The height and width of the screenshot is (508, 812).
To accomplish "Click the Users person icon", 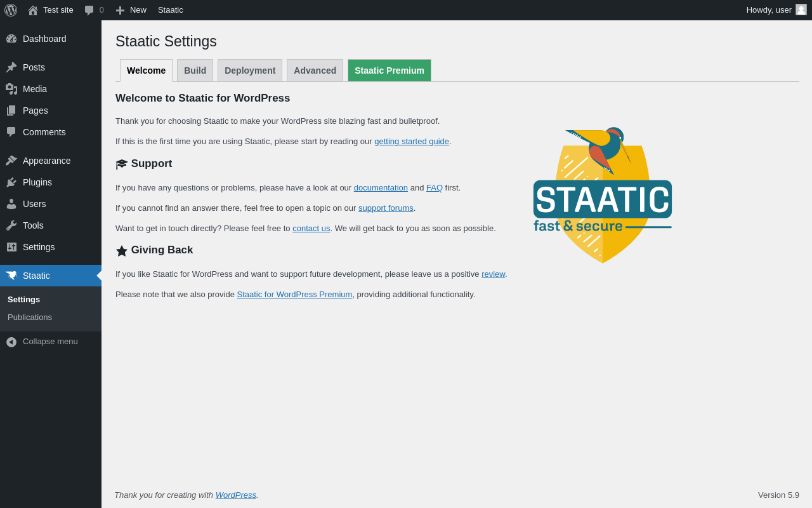I will (x=11, y=204).
